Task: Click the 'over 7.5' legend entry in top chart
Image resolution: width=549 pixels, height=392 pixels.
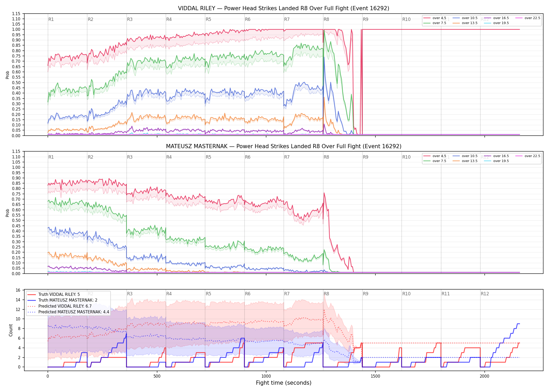Action: pos(435,23)
